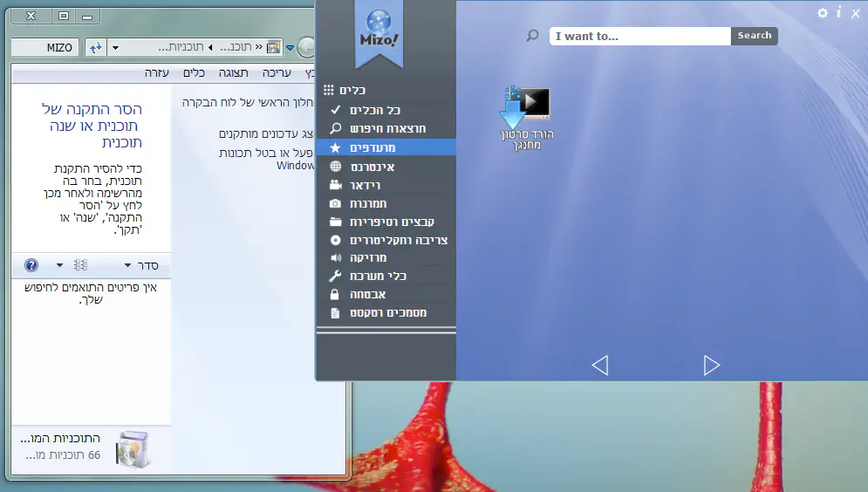Expand the 'סדר' organize dropdown
This screenshot has height=492, width=868.
point(140,265)
